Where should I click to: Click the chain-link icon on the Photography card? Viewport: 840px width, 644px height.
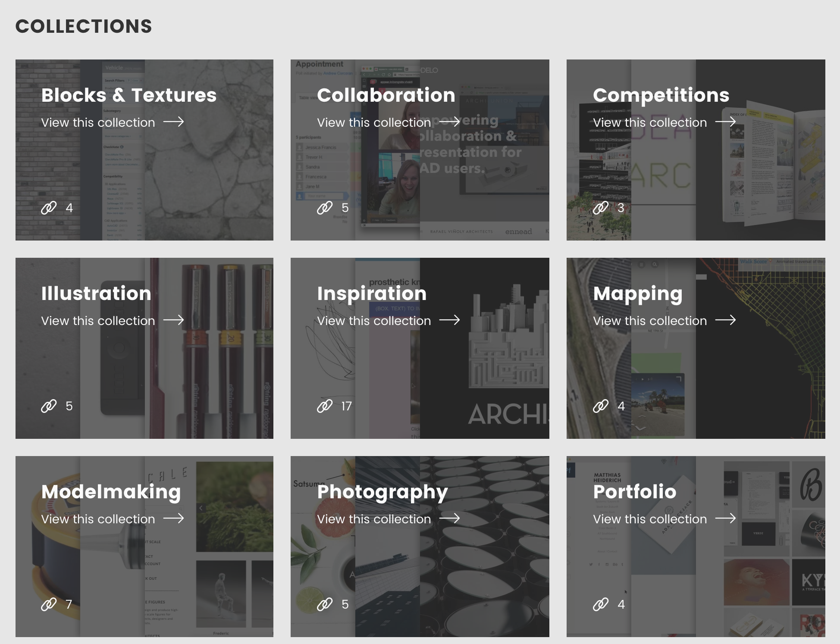pos(324,604)
